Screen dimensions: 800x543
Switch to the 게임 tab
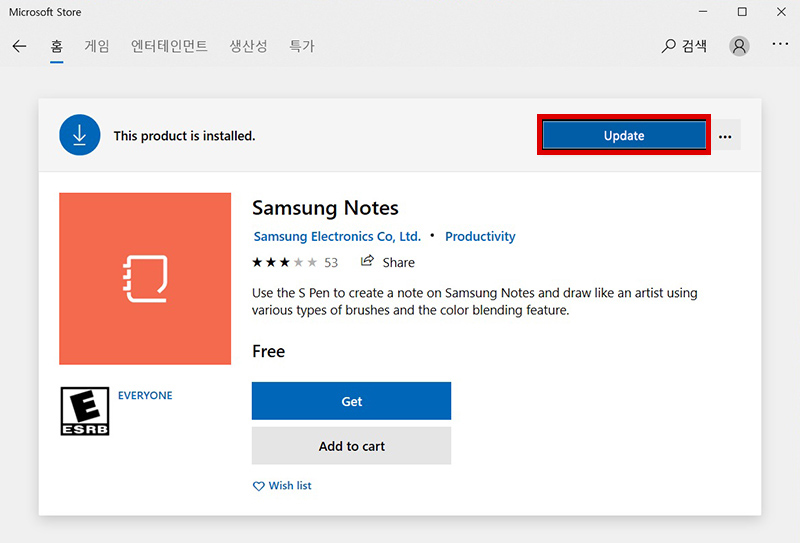[x=97, y=46]
